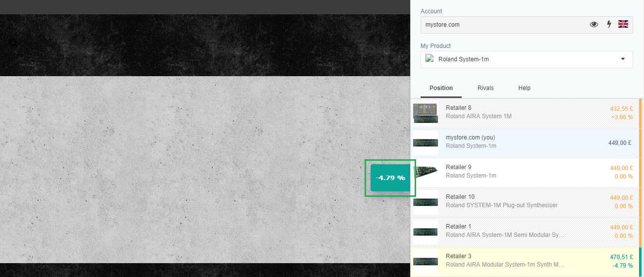
Task: Select the Retailer 3 name
Action: (x=459, y=256)
